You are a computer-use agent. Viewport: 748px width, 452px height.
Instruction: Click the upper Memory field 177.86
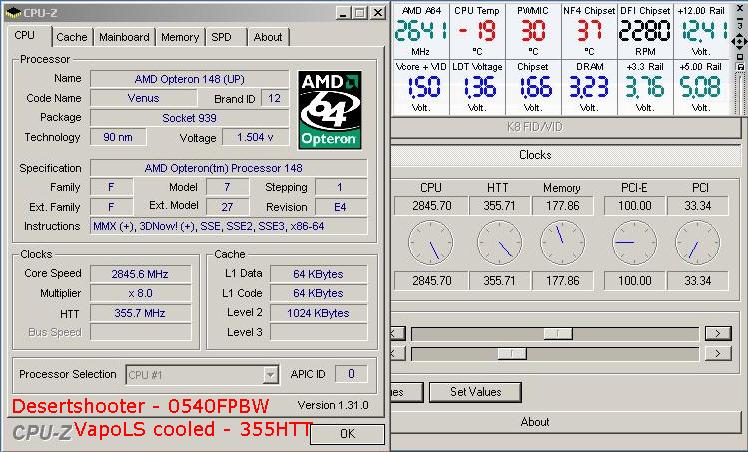pyautogui.click(x=563, y=206)
